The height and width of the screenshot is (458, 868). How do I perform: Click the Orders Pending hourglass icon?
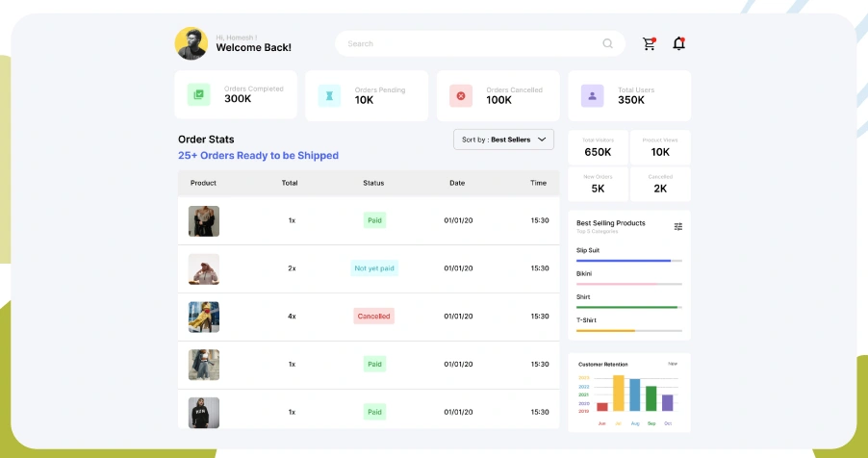[330, 95]
